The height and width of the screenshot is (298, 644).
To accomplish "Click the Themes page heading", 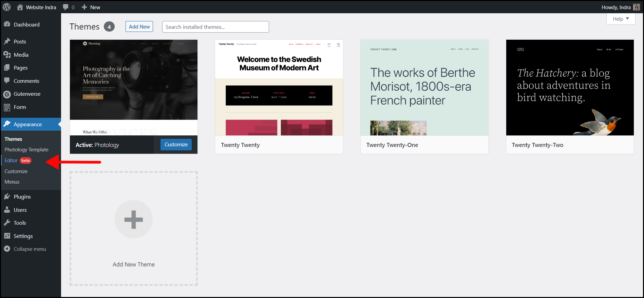I will click(x=84, y=26).
